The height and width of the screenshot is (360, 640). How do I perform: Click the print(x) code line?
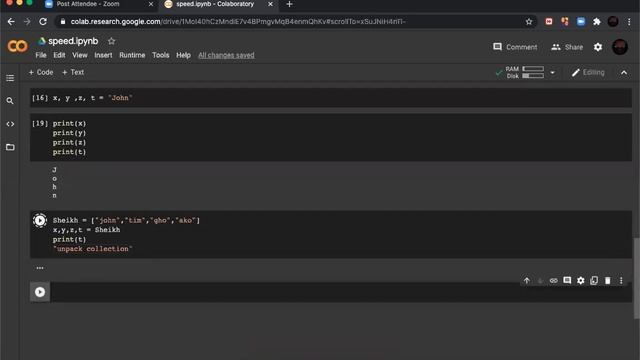pos(69,123)
